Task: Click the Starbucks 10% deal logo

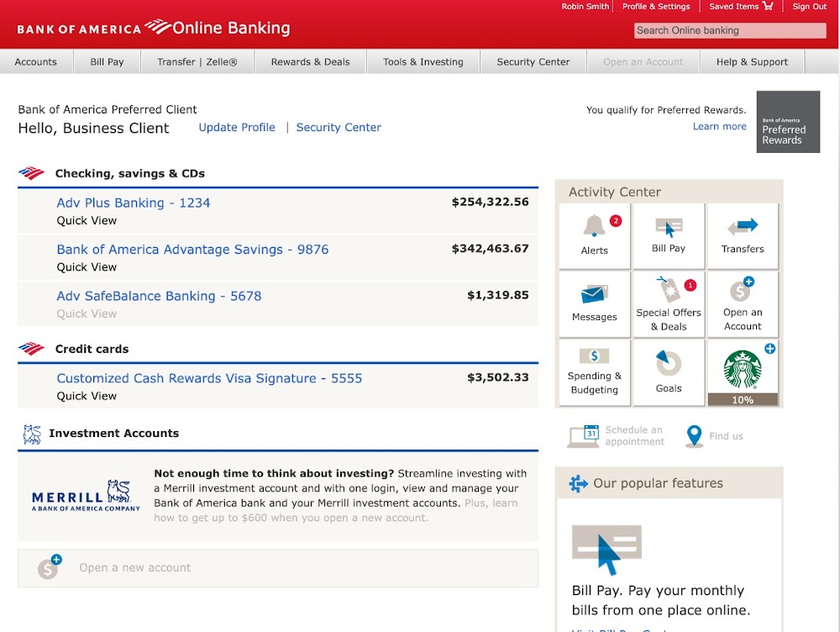Action: pyautogui.click(x=743, y=369)
